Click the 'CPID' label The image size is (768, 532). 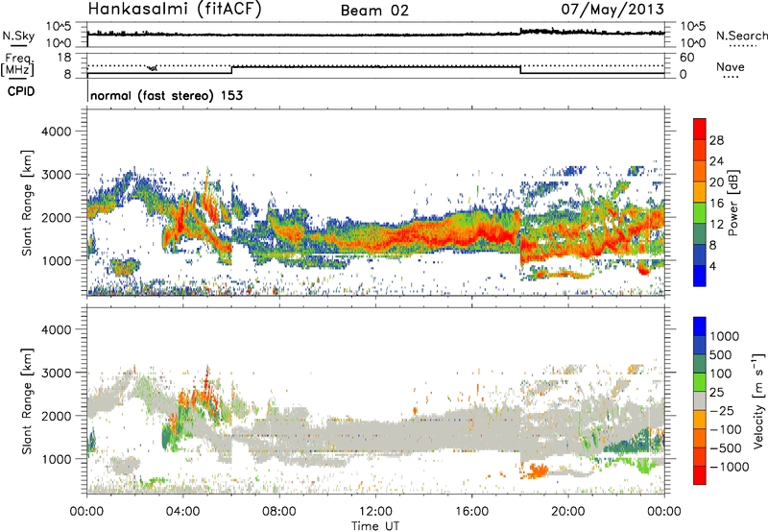pyautogui.click(x=21, y=91)
